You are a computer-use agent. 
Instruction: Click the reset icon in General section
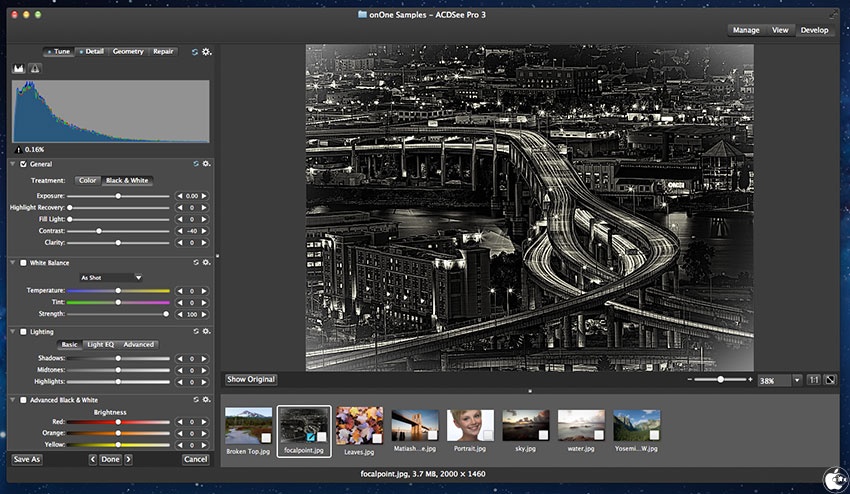pyautogui.click(x=195, y=163)
